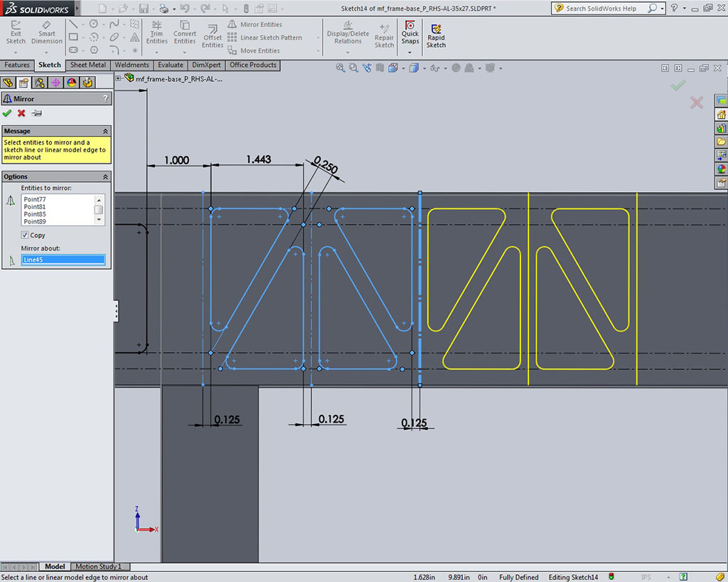Open Appearances in the task pane

[721, 169]
